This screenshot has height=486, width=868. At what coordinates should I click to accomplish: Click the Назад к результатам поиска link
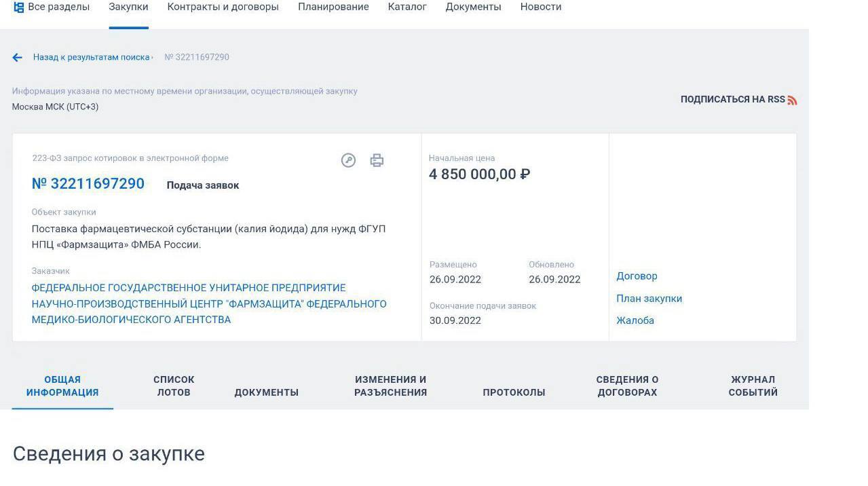[91, 58]
